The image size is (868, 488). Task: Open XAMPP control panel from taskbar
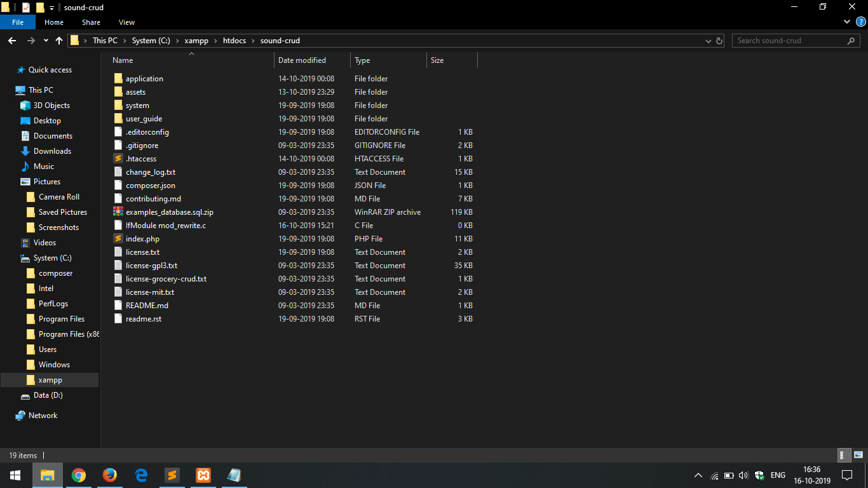pyautogui.click(x=203, y=475)
